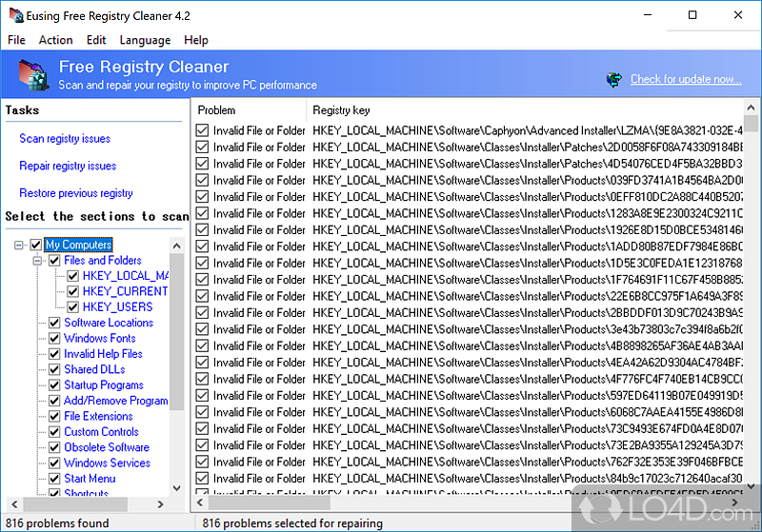Toggle the Shared DLLs checkbox
Image resolution: width=762 pixels, height=532 pixels.
[x=55, y=369]
